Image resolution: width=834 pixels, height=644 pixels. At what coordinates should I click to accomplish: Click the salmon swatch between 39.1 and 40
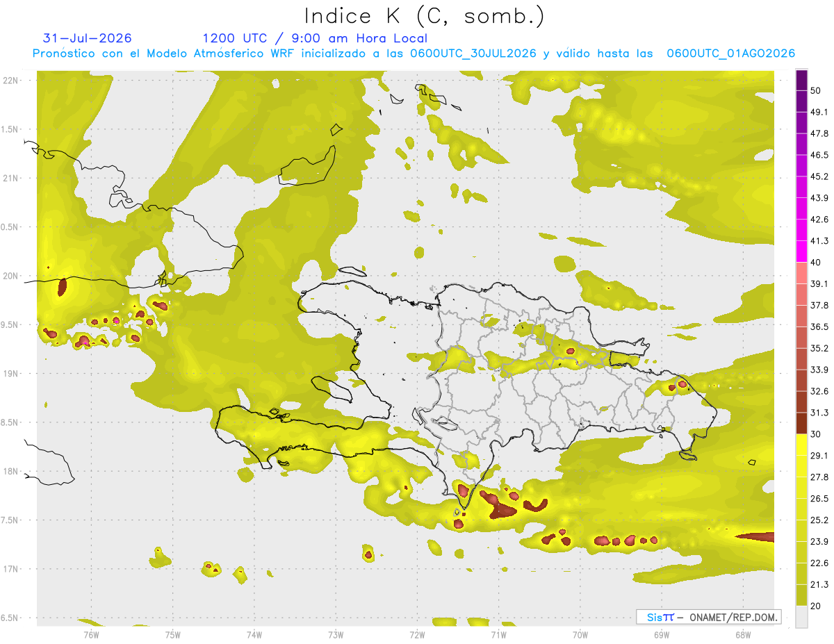801,273
